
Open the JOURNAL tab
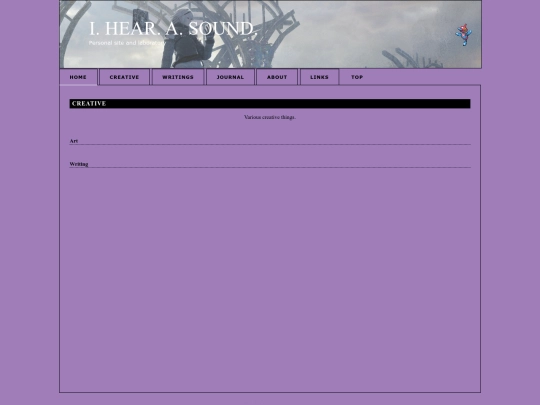click(x=230, y=77)
